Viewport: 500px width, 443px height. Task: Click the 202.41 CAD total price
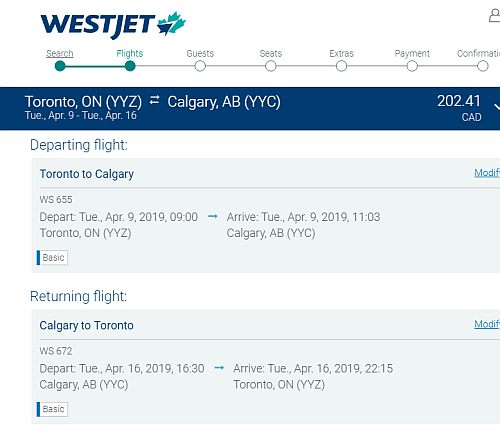click(459, 108)
